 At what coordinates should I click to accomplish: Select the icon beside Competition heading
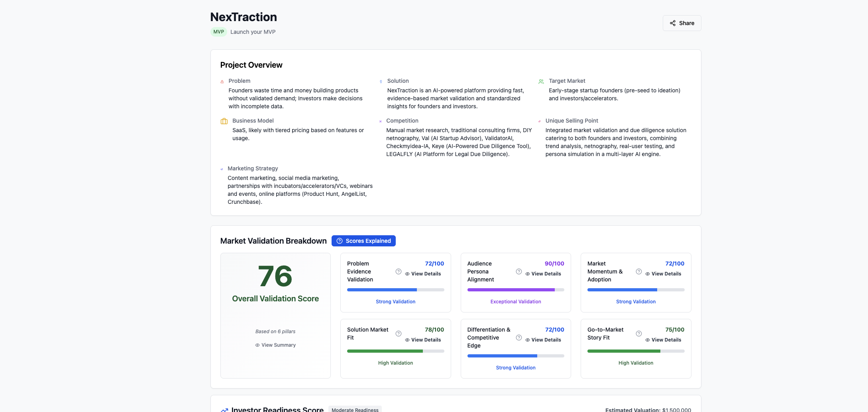point(380,121)
